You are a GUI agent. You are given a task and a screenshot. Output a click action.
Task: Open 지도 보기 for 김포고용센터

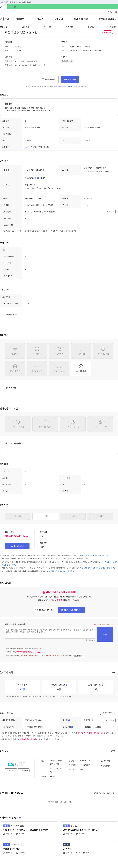coord(110,720)
